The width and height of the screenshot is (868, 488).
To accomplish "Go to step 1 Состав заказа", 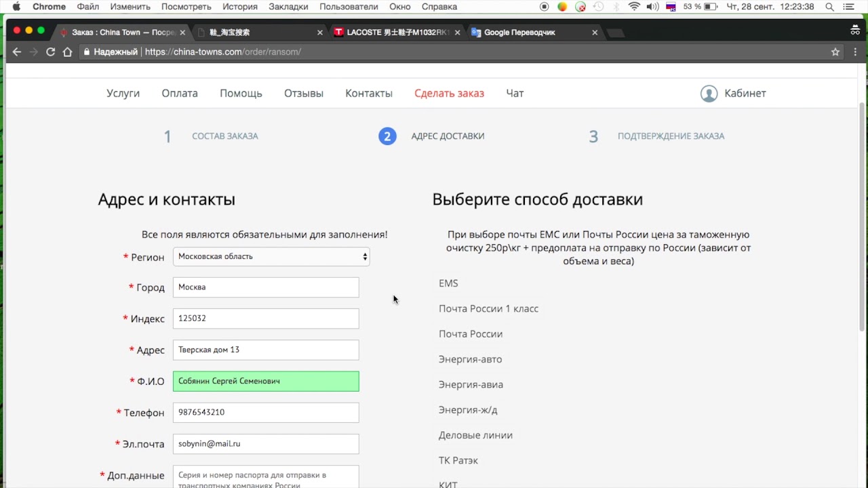I will [224, 136].
